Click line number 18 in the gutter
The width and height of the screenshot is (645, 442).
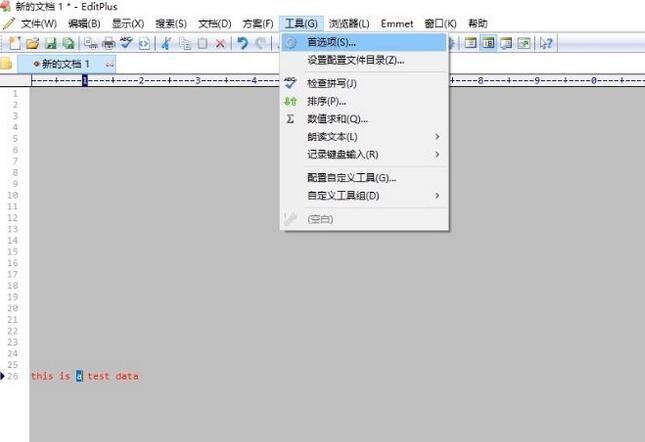(13, 285)
